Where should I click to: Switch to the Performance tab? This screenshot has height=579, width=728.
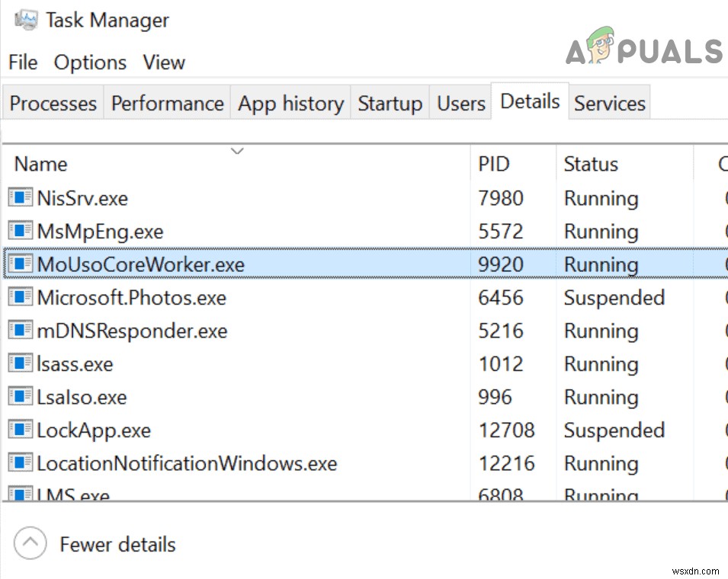167,103
